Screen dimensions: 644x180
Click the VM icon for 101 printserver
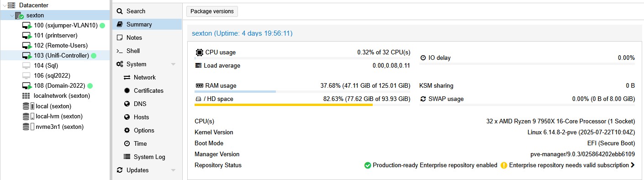coord(27,36)
